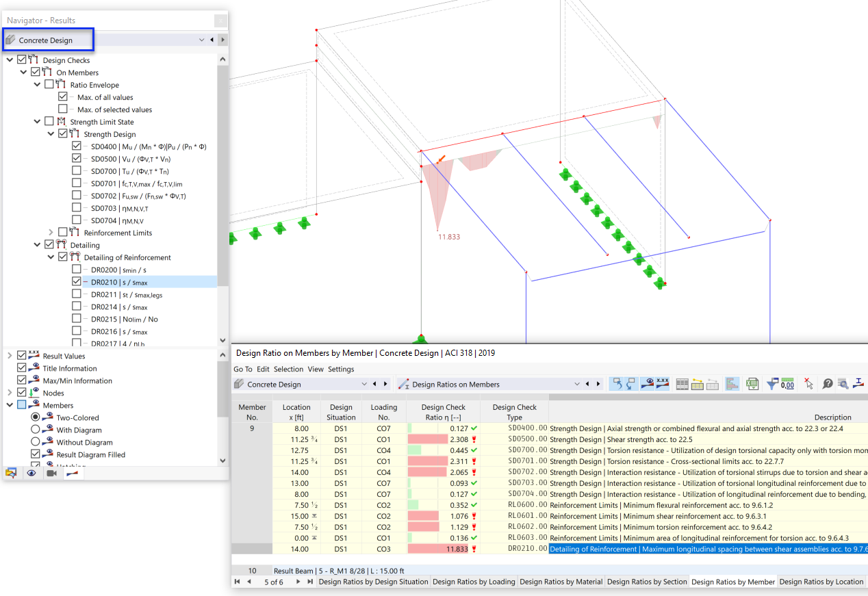Viewport: 868px width, 596px height.
Task: Open the Go To menu
Action: [x=243, y=369]
